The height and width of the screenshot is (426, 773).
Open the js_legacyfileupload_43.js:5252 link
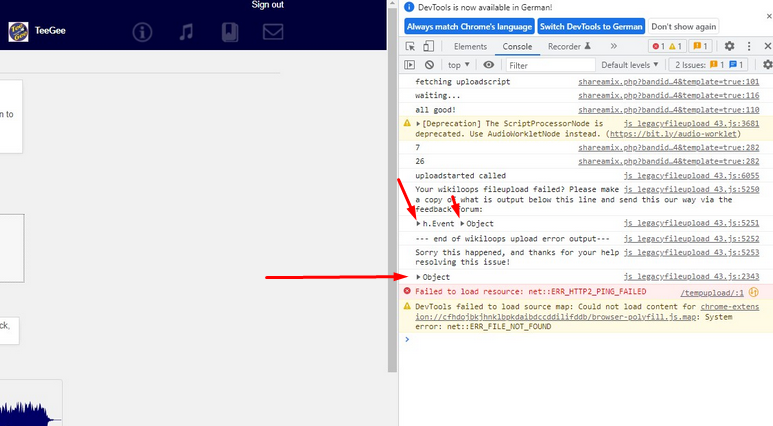coord(692,239)
